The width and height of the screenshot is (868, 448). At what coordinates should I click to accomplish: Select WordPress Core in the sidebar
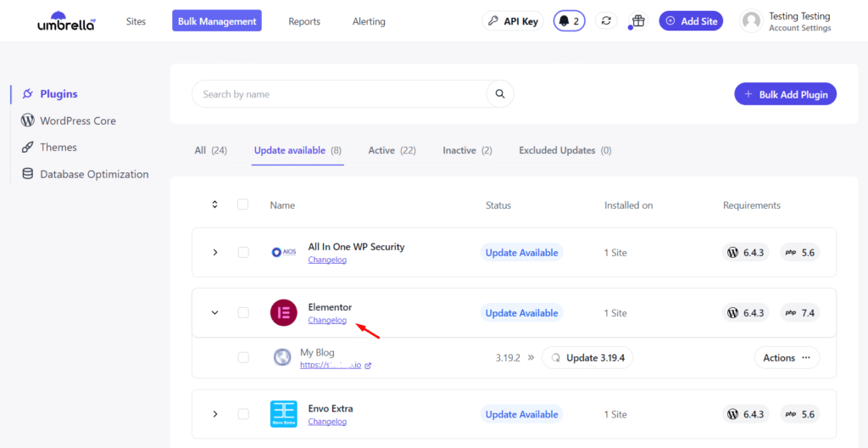coord(68,120)
